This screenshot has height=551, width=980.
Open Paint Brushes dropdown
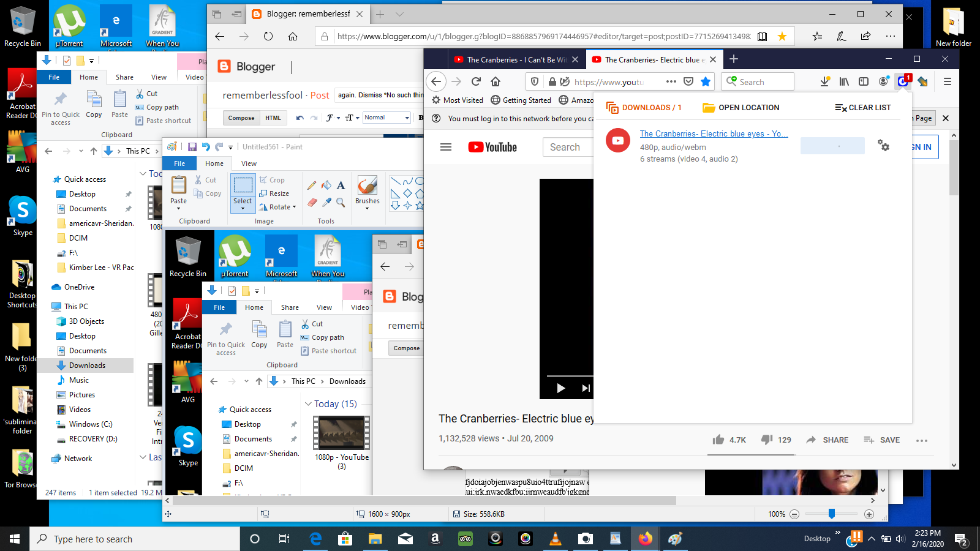[x=367, y=209]
